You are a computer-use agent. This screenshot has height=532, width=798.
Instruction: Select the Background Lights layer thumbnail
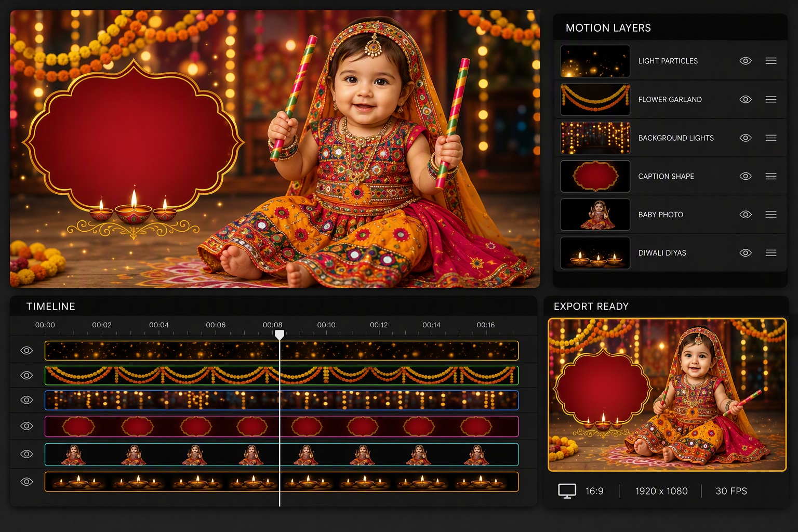pos(595,138)
